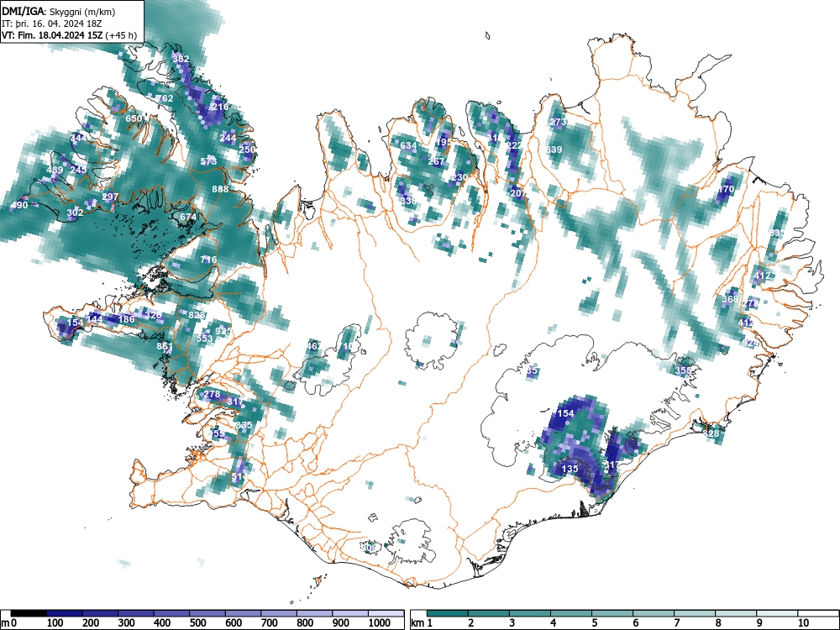Select the map value '674'
The height and width of the screenshot is (630, 840).
coord(188,217)
